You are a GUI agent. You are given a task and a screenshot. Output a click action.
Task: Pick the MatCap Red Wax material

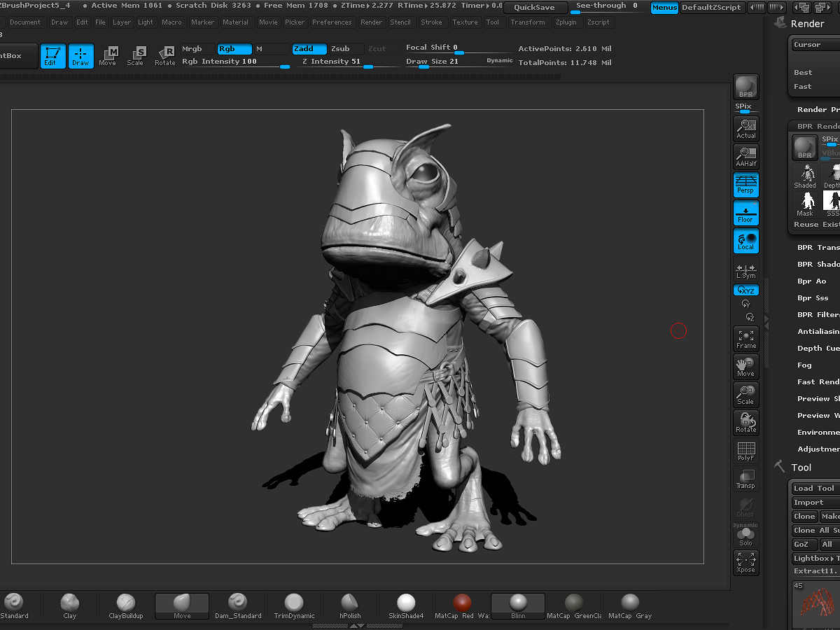(x=462, y=606)
